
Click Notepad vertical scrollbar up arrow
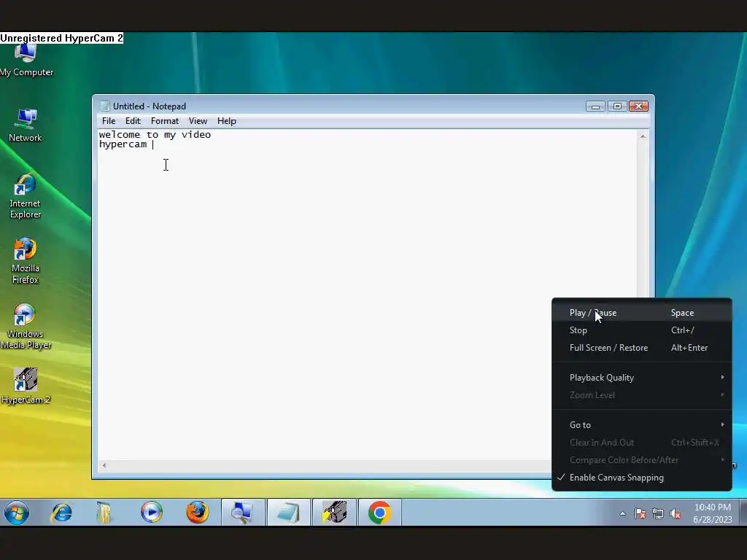pos(643,136)
